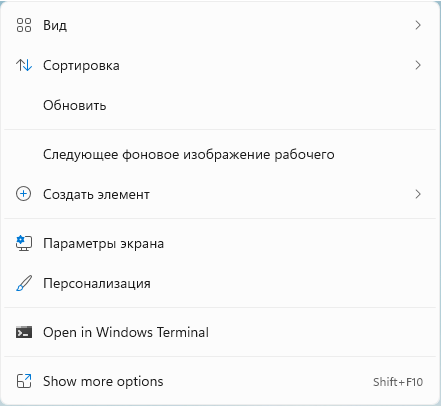Select Open in Windows Terminal

pyautogui.click(x=220, y=332)
